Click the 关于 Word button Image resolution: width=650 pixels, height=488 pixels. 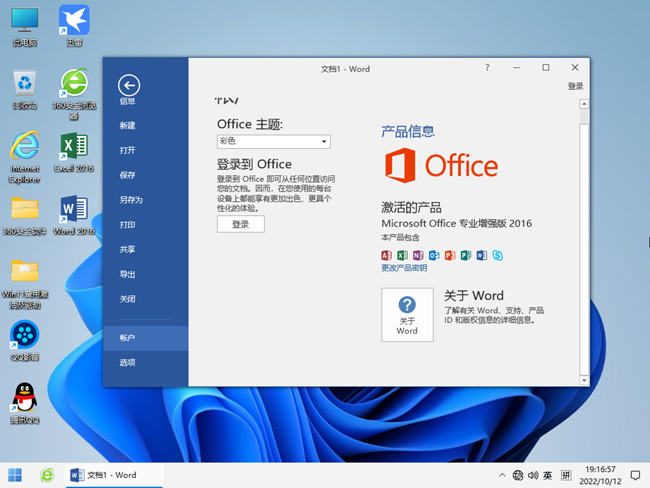[x=407, y=315]
